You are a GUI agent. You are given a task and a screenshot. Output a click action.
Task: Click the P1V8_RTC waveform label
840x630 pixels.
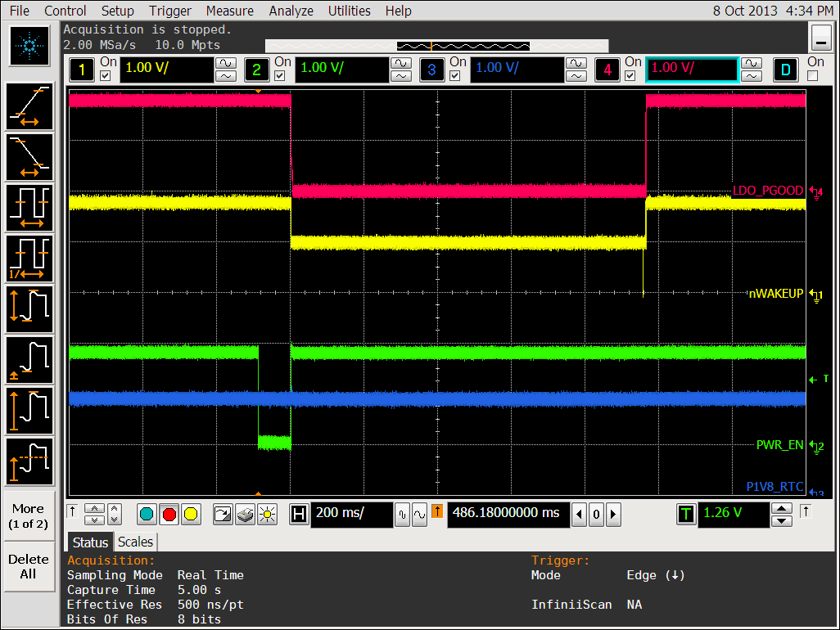click(775, 487)
